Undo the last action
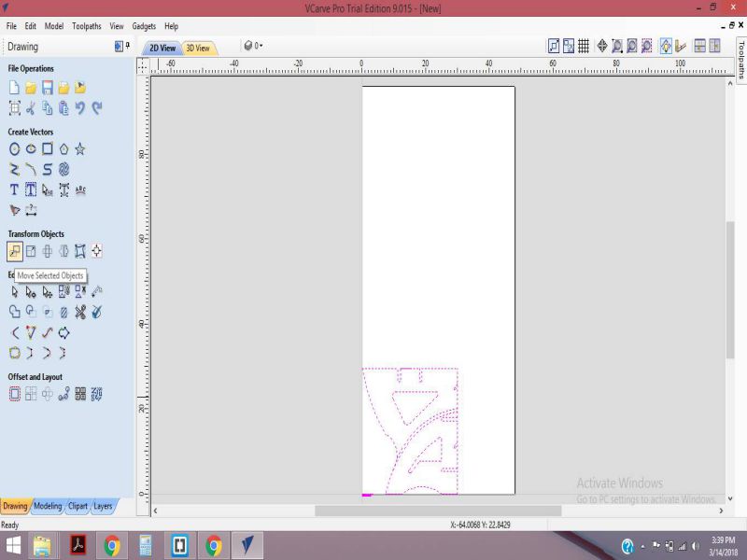This screenshot has width=747, height=560. [x=80, y=108]
